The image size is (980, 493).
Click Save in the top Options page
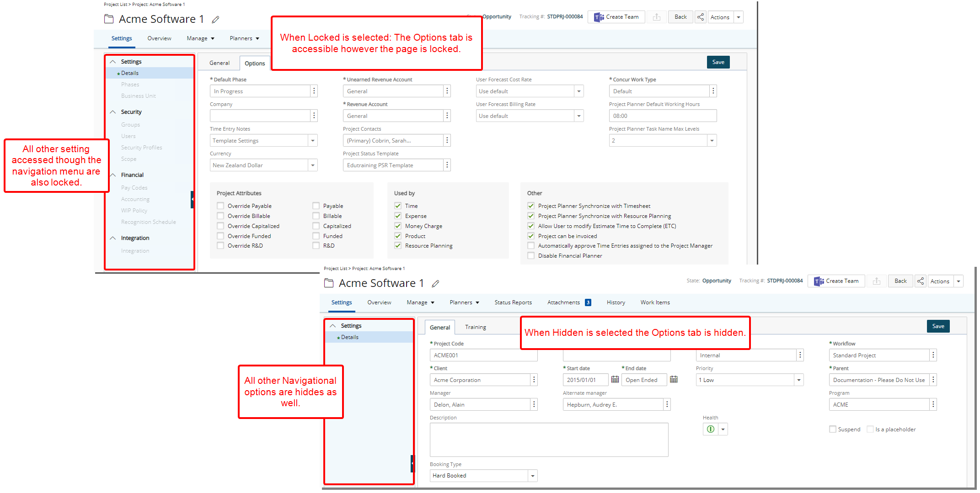click(718, 62)
